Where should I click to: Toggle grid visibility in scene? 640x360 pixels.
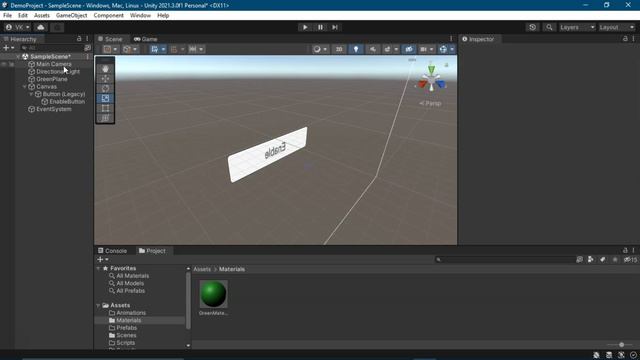point(154,49)
